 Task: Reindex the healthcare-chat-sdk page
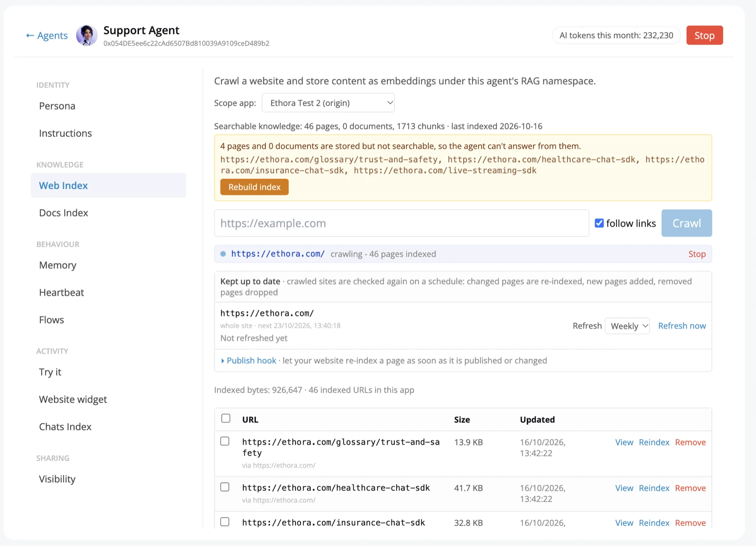654,488
